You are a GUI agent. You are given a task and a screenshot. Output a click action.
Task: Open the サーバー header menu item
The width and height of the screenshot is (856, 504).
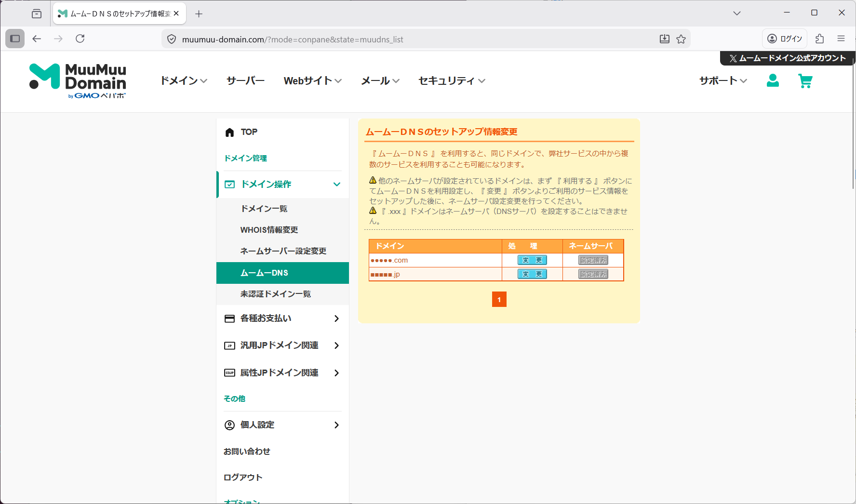click(x=246, y=81)
